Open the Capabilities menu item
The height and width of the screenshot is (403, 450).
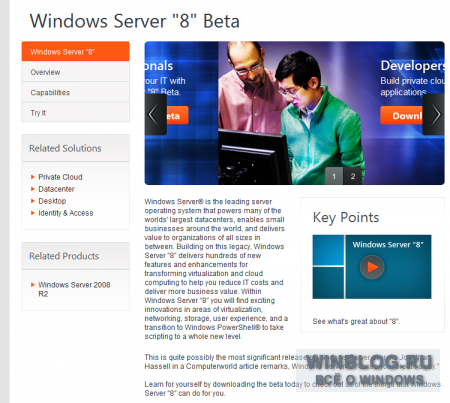pyautogui.click(x=76, y=92)
